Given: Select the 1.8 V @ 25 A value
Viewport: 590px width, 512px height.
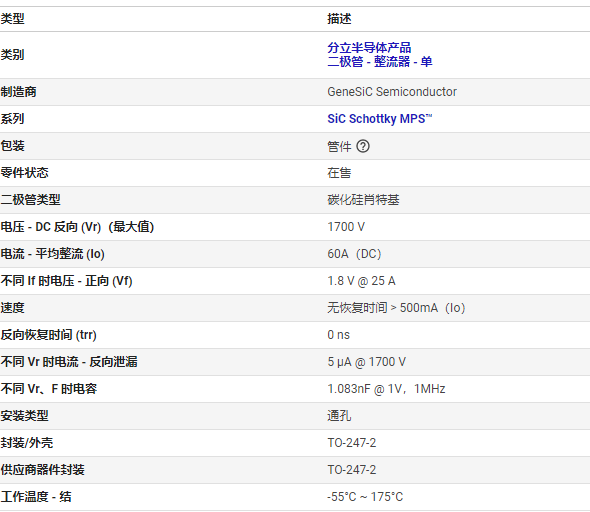Looking at the screenshot, I should click(x=361, y=281).
